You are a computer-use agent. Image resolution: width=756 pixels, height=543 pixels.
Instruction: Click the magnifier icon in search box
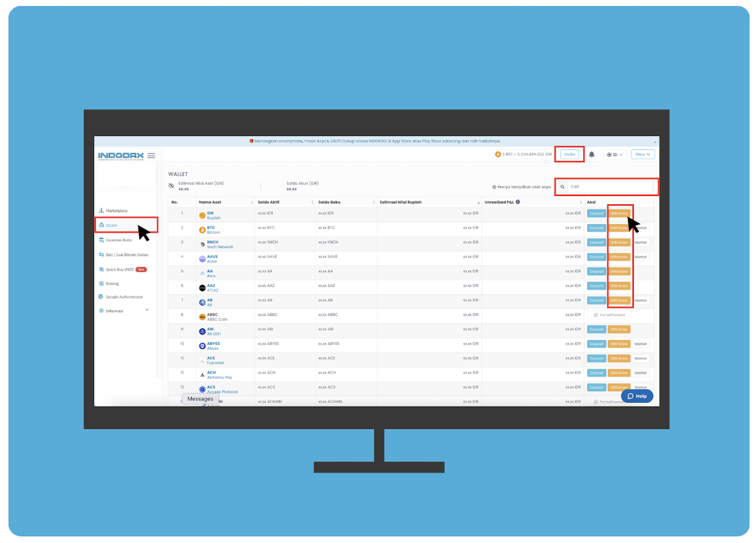coord(562,187)
